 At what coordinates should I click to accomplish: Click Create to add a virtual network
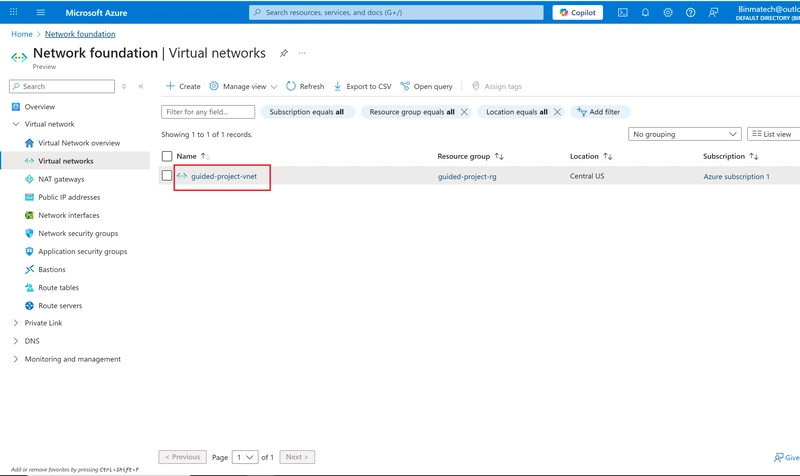point(183,86)
